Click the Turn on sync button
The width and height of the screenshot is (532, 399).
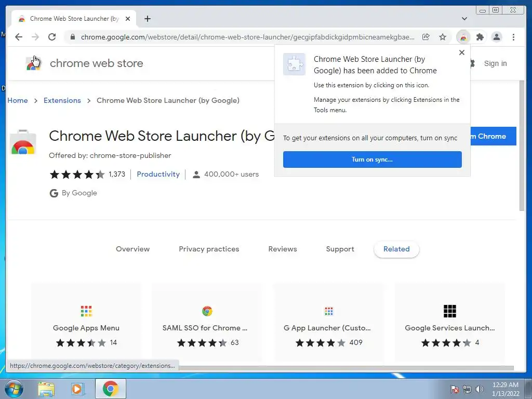372,159
